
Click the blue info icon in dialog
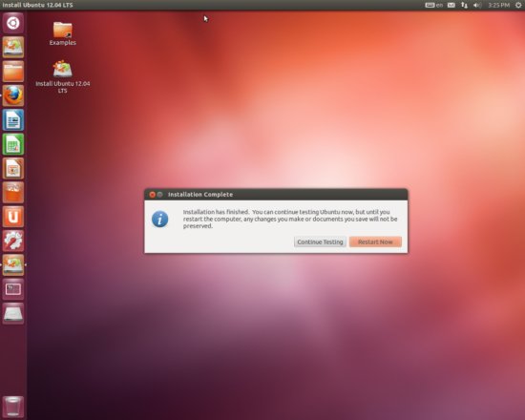coord(160,219)
